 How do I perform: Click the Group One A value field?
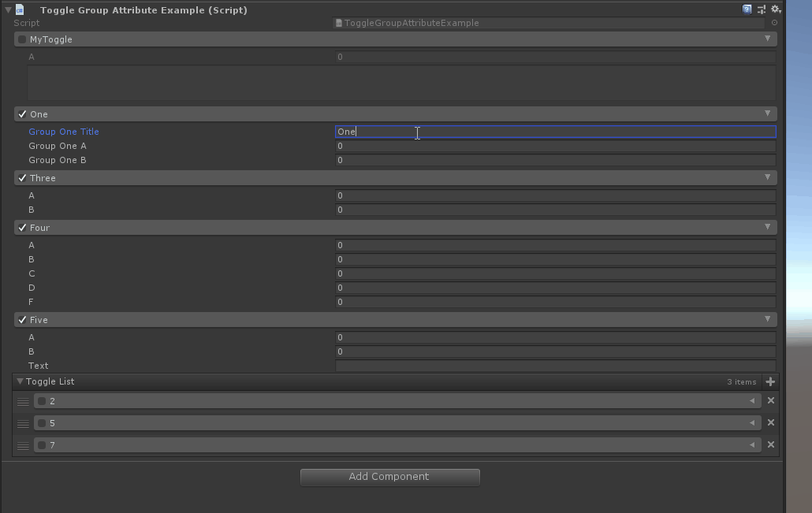point(555,146)
